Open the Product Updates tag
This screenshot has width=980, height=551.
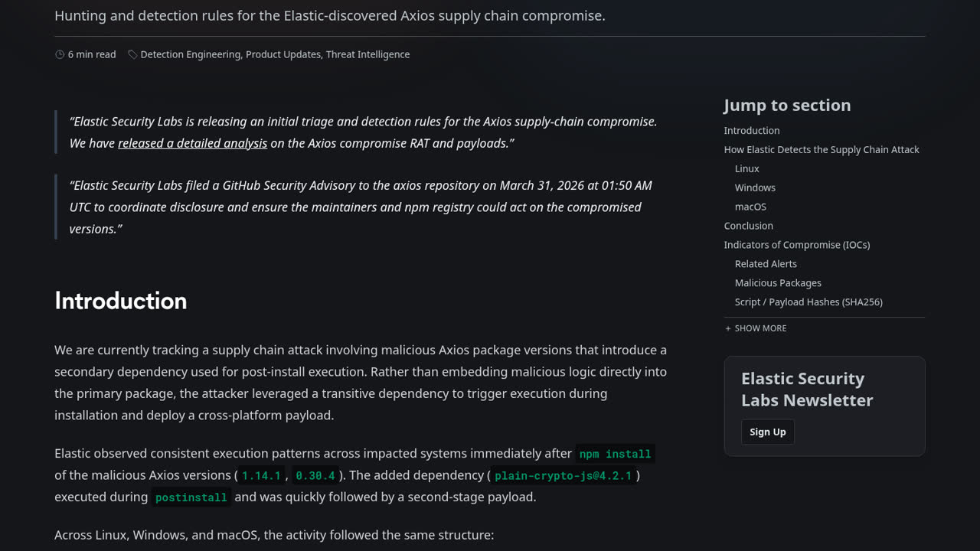coord(283,54)
